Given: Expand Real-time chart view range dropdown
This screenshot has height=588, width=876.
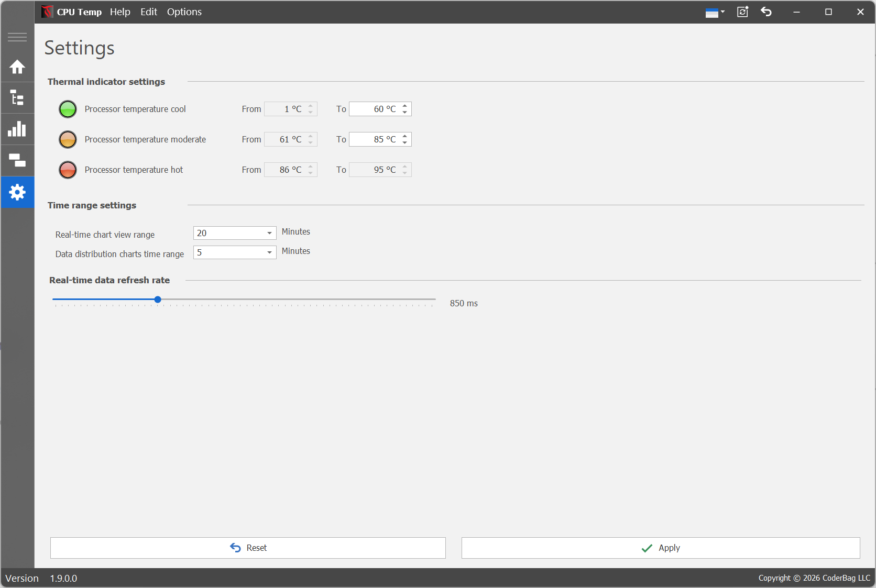Looking at the screenshot, I should coord(269,234).
